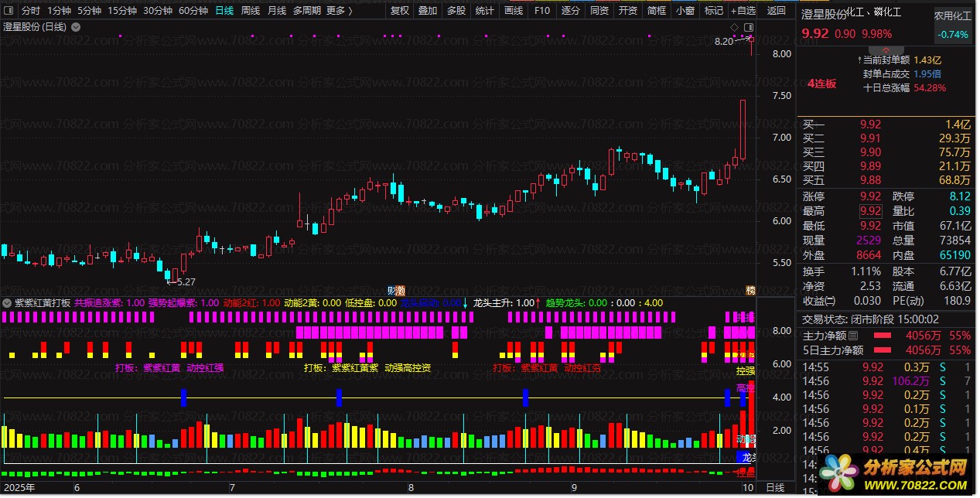Viewport: 980px width, 498px height.
Task: Select the 1分钟 period tab
Action: coord(60,11)
